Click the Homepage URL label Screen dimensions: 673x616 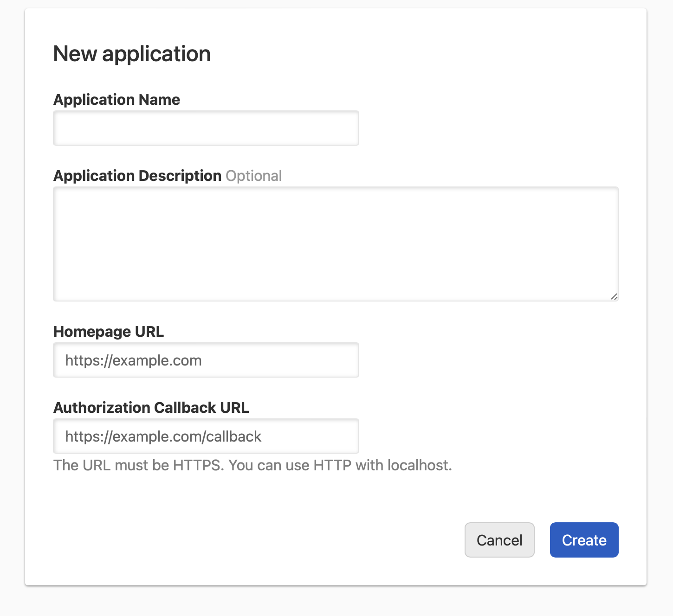tap(108, 331)
